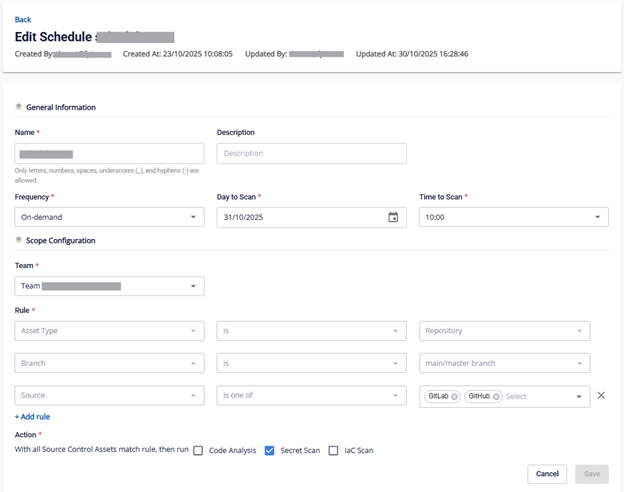Viewport: 624px width, 492px height.
Task: Expand the Team selection dropdown
Action: (110, 286)
